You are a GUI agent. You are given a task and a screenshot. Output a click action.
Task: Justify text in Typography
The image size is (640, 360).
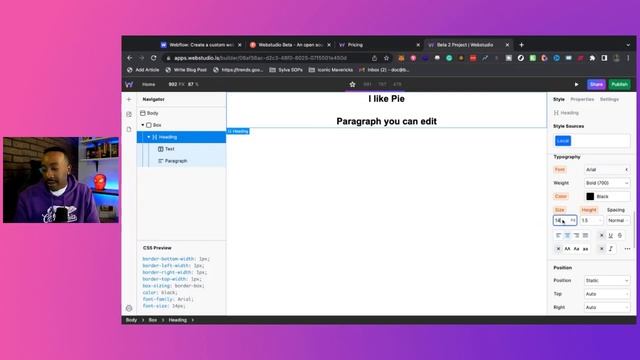[x=585, y=236]
